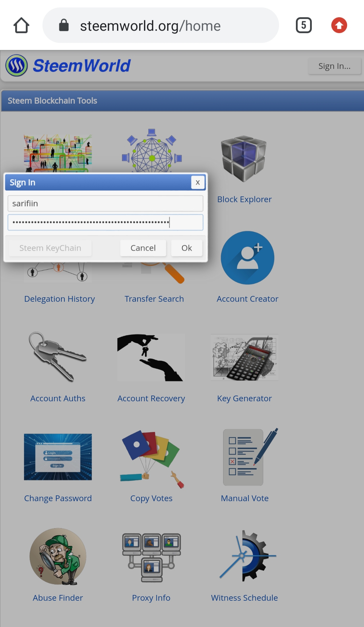
Task: Click the Sign In... header button
Action: pyautogui.click(x=334, y=66)
